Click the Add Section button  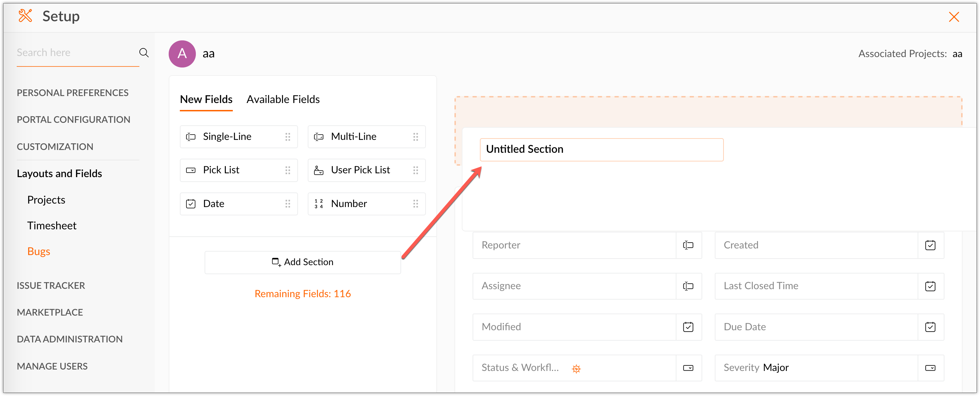point(303,262)
